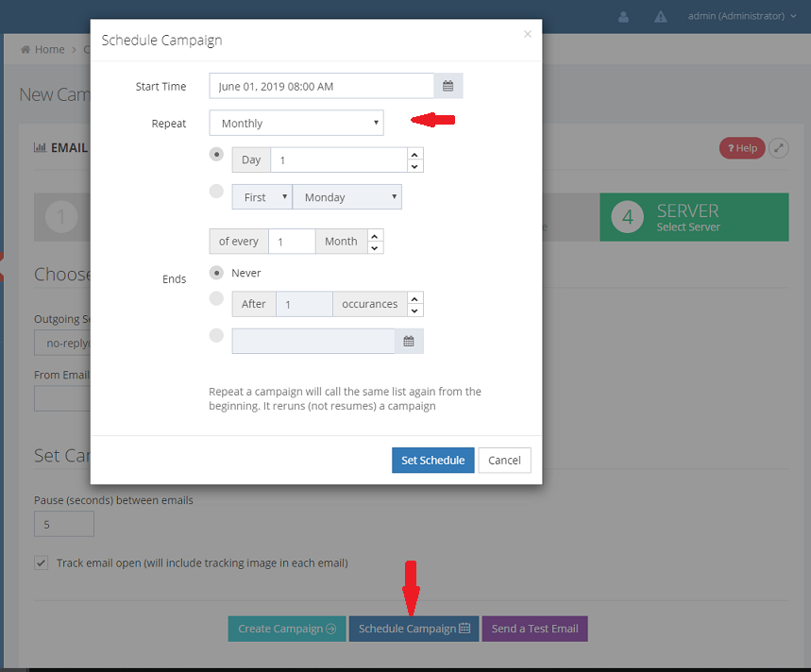Disable tracking of email opens
The image size is (811, 672).
click(x=41, y=563)
